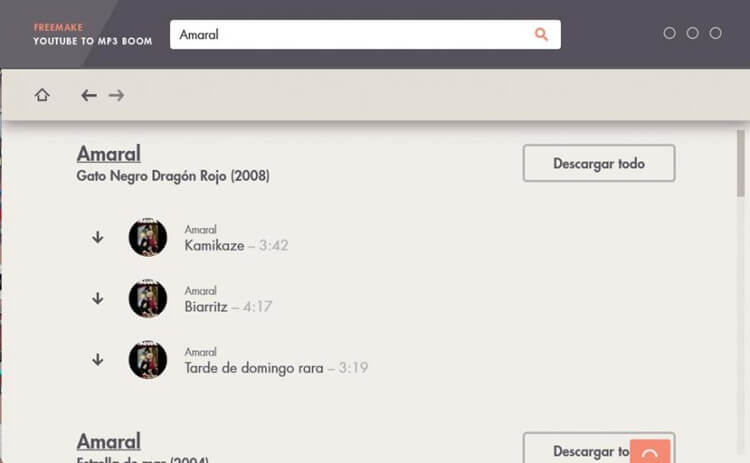Screen dimensions: 750x463
Task: Click the 3:19 duration text
Action: pyautogui.click(x=353, y=368)
